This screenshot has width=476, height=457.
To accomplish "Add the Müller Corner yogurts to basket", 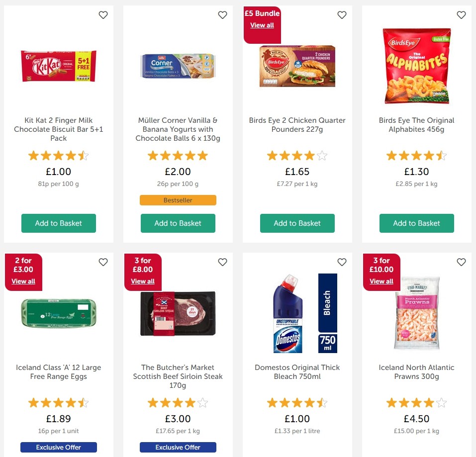I will tap(178, 223).
